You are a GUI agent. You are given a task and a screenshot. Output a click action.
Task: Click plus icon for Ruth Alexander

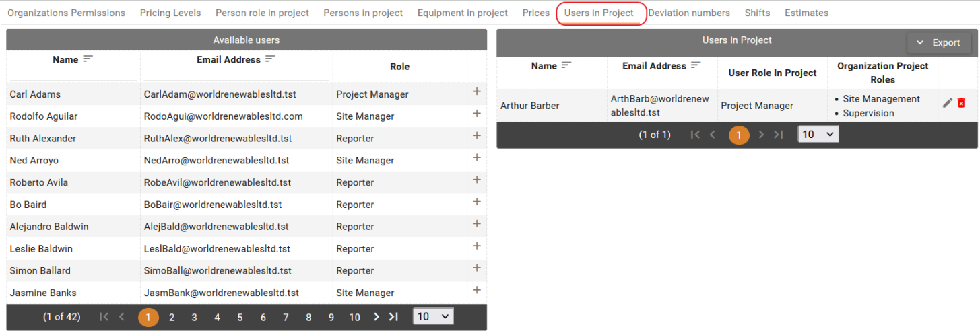click(x=477, y=136)
